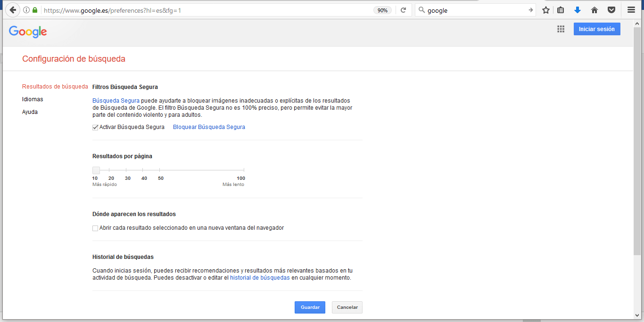
Task: Open the Firefox downloads arrow
Action: 577,10
